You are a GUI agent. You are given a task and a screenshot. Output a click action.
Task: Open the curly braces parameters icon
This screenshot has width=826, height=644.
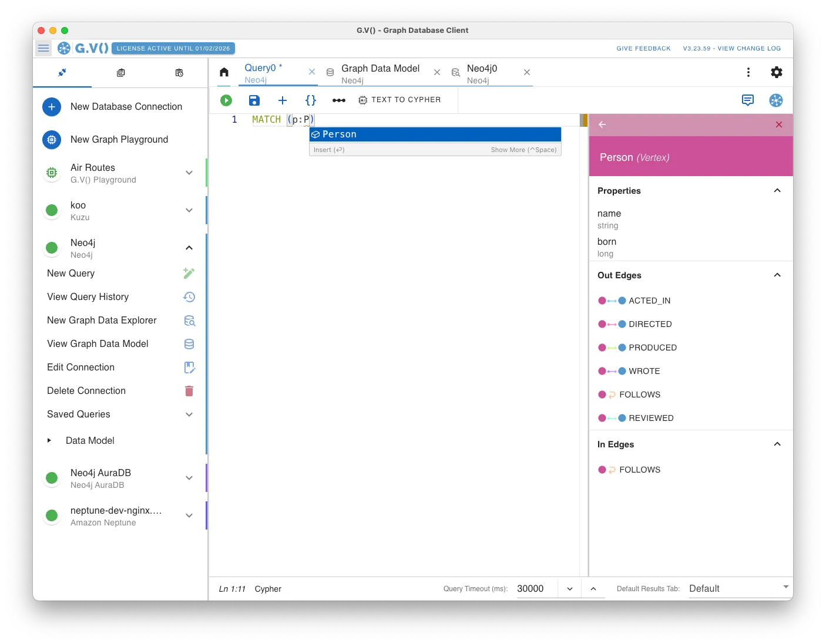(311, 100)
